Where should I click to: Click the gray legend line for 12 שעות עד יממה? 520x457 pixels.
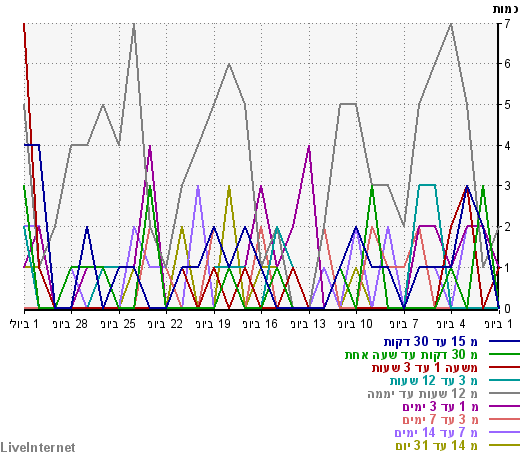(504, 393)
